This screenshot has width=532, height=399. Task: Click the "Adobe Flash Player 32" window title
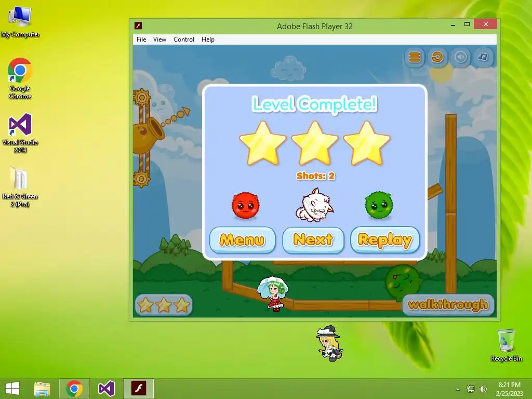pos(315,26)
